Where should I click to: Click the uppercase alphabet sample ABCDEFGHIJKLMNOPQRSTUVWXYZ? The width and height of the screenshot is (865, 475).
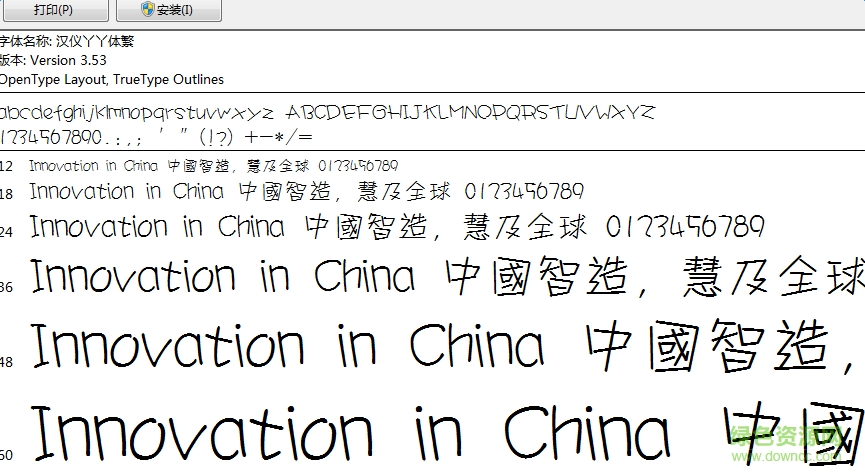pos(471,113)
